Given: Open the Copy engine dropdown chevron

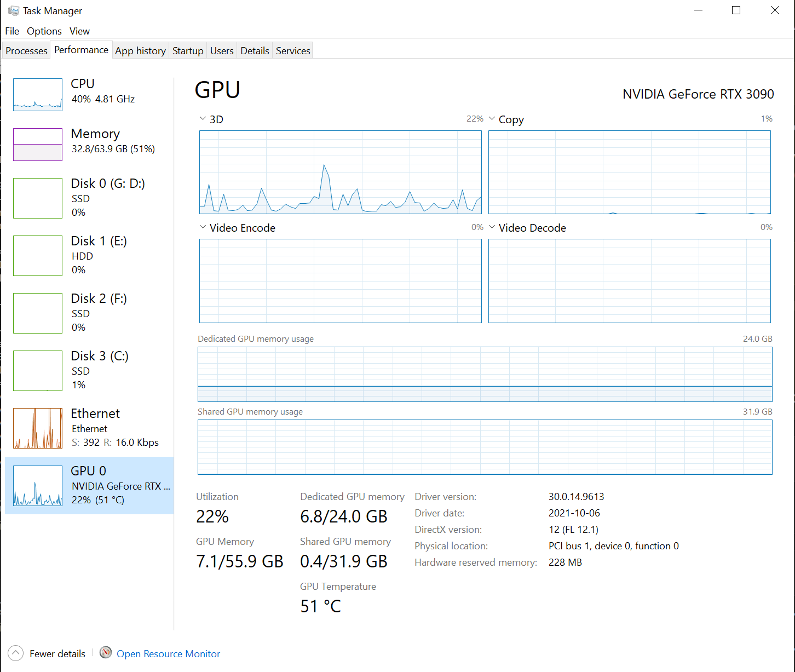Looking at the screenshot, I should click(492, 118).
